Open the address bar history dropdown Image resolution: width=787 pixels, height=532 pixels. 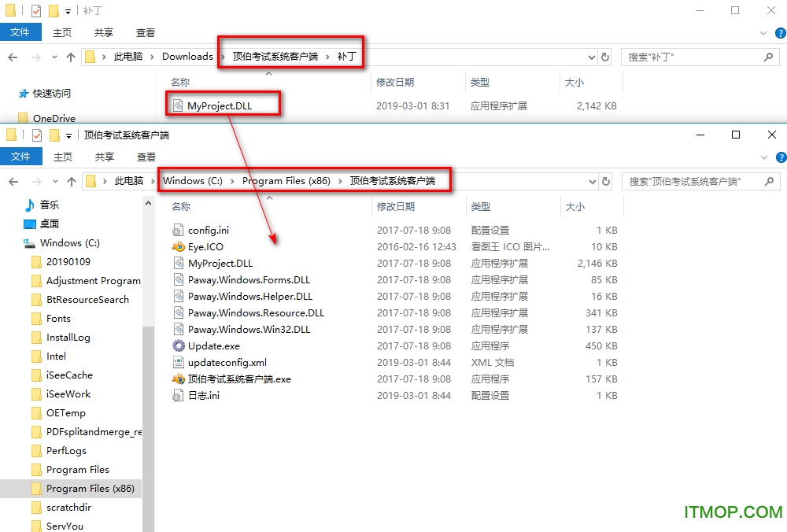(x=590, y=57)
